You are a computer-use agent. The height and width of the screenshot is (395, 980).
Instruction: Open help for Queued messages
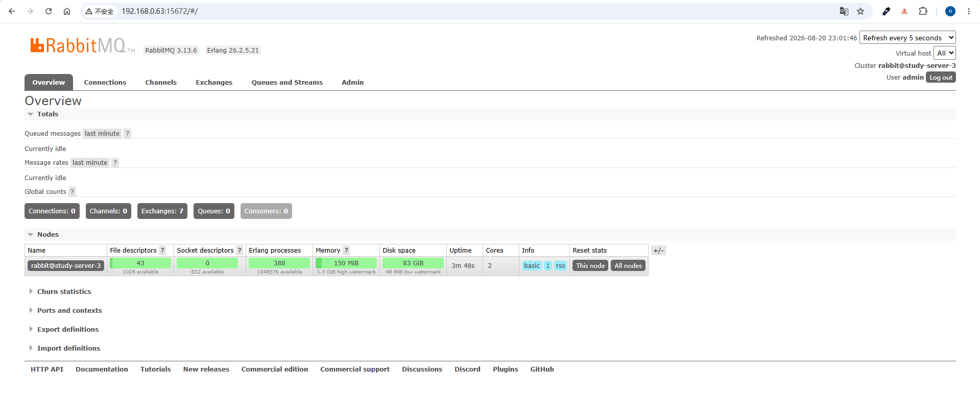pos(128,134)
